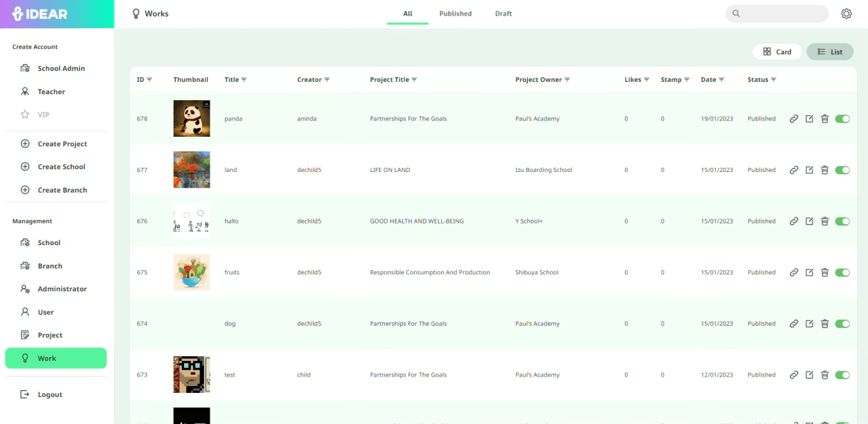Delete the hallo work
868x424 pixels.
pos(825,221)
